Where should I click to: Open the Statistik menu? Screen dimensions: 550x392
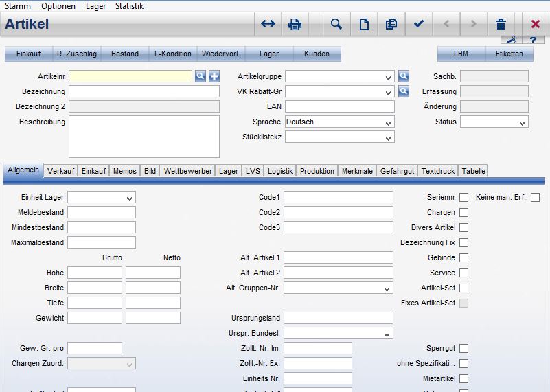(x=129, y=6)
